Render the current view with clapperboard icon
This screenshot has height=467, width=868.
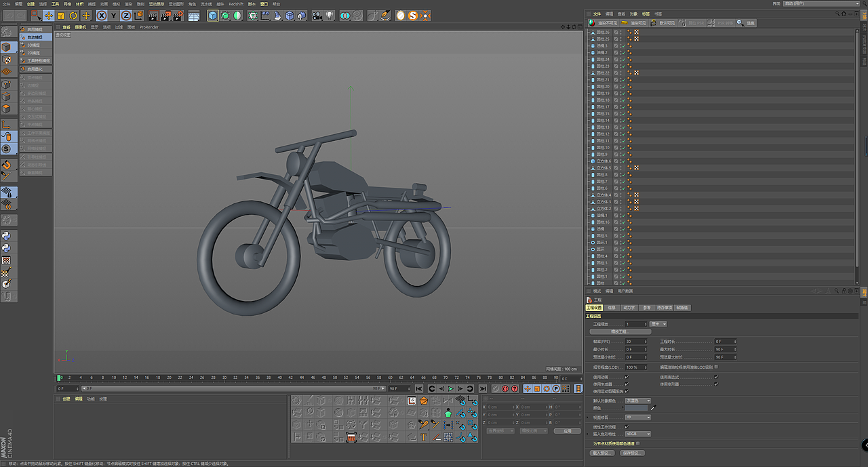click(x=153, y=15)
